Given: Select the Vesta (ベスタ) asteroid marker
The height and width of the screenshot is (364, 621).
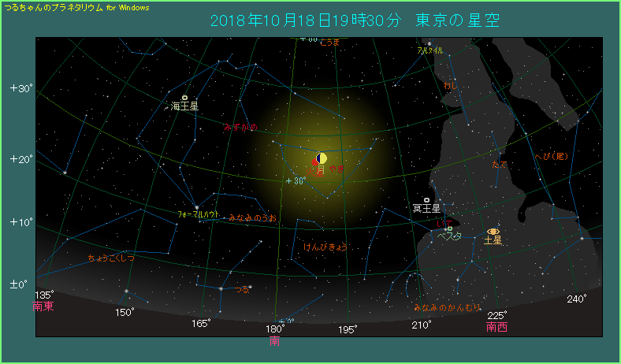Looking at the screenshot, I should (449, 228).
